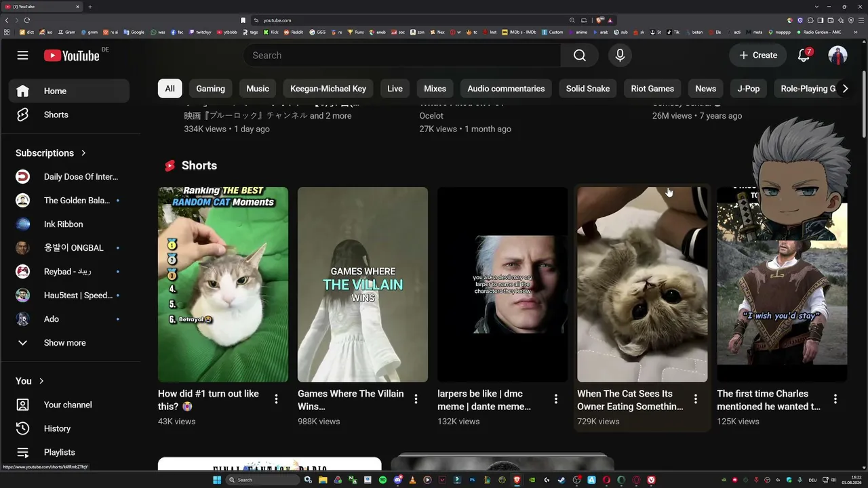Click the magnifier search button
Screen dimensions: 868x488
pos(580,56)
